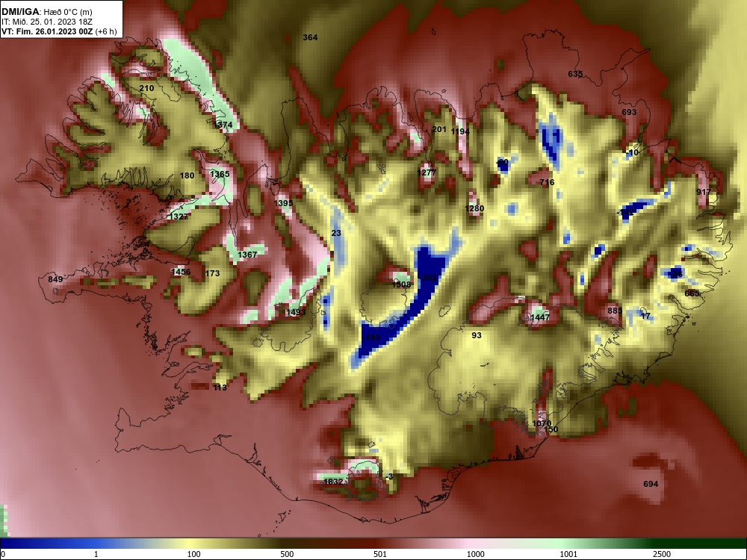Click the map value 180

click(187, 175)
